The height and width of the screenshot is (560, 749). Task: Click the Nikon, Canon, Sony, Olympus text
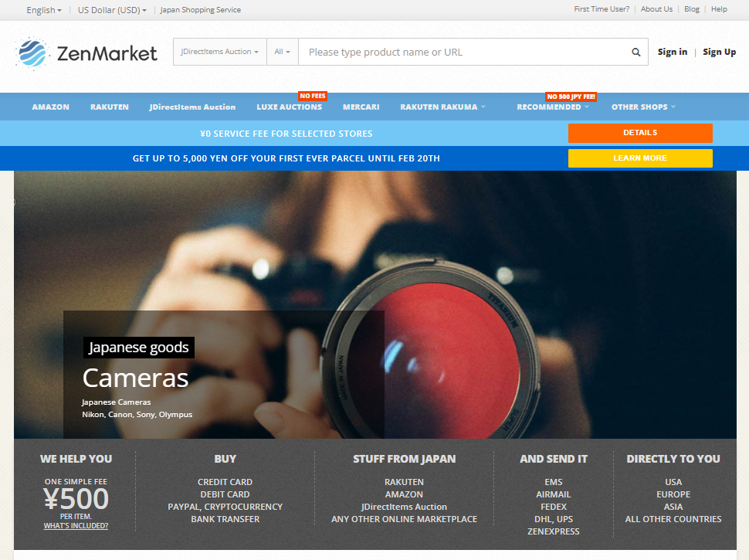pos(137,414)
